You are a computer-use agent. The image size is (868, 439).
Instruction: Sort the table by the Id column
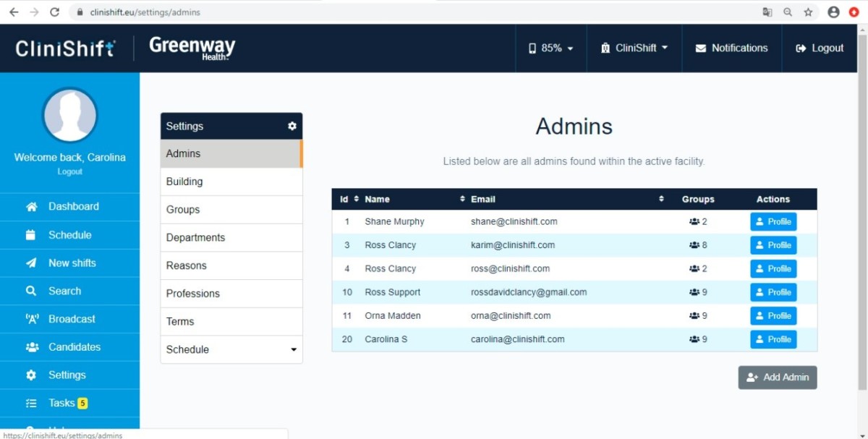pos(349,199)
